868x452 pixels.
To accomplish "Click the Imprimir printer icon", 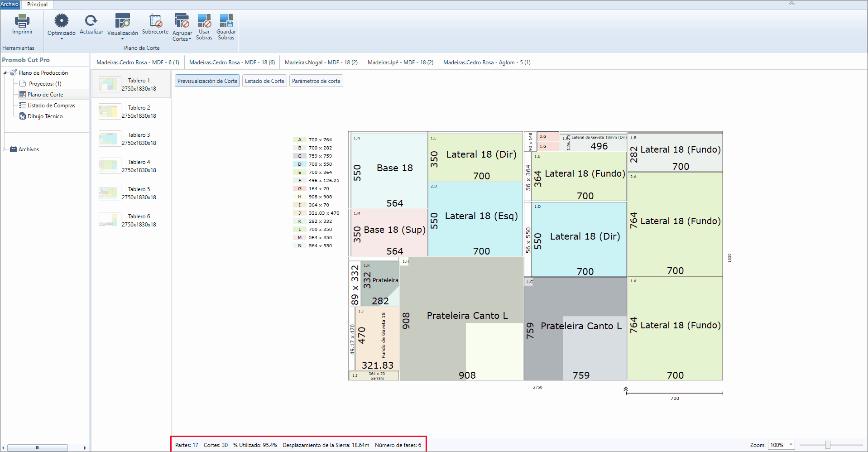I will pos(22,21).
